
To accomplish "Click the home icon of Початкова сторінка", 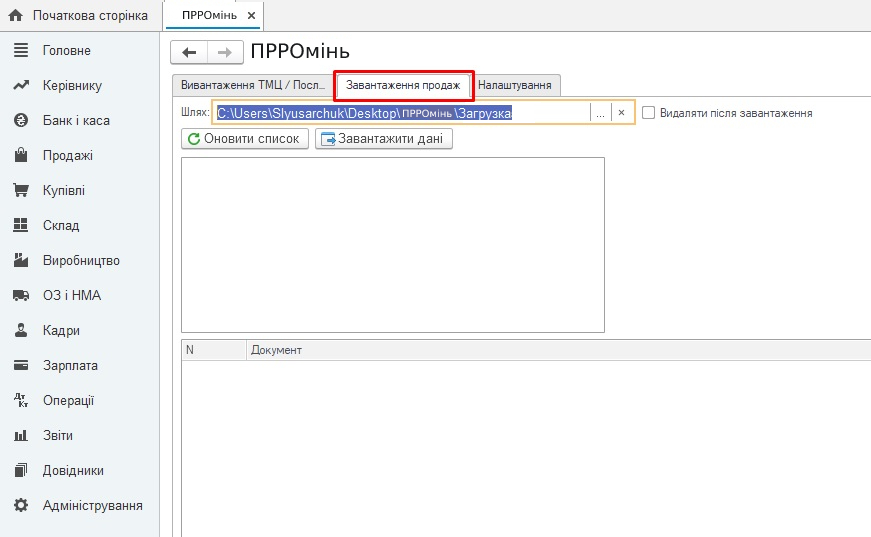I will (15, 16).
